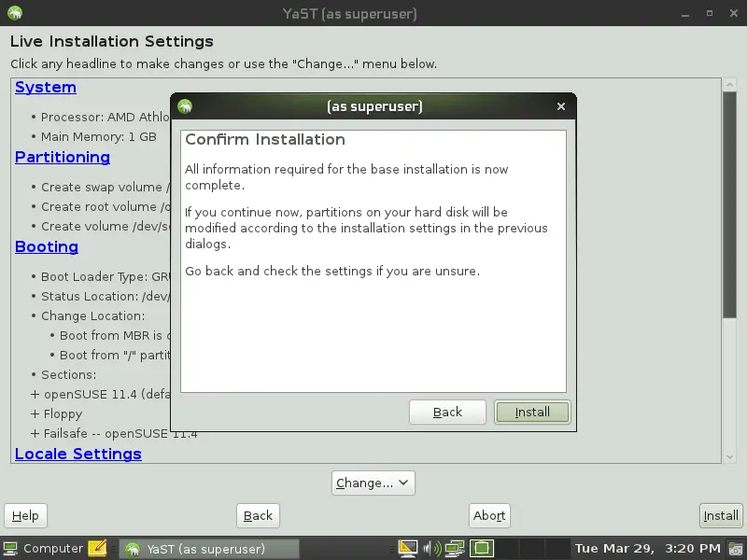Close the Confirm Installation dialog

[561, 106]
